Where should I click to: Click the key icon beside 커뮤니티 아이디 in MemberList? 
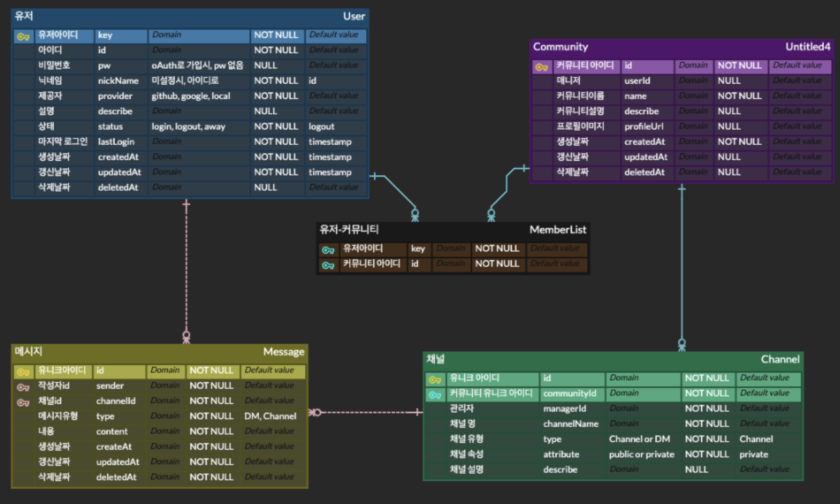[328, 265]
